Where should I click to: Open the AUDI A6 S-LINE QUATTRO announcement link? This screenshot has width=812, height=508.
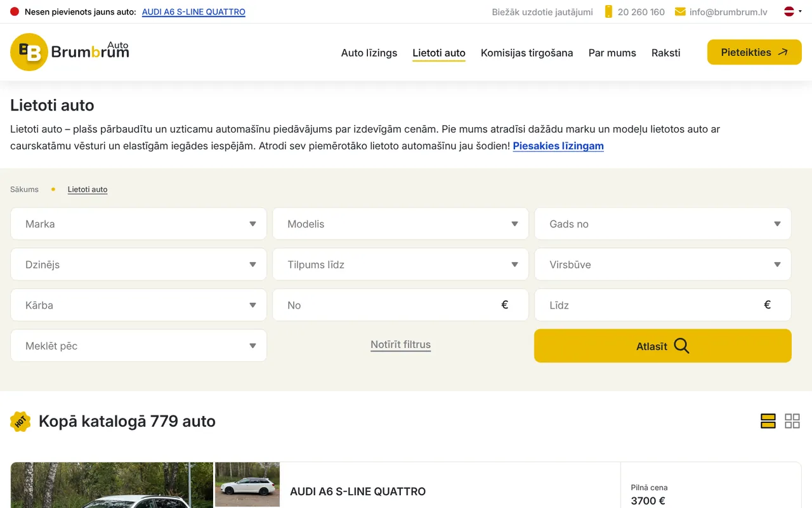click(x=193, y=11)
